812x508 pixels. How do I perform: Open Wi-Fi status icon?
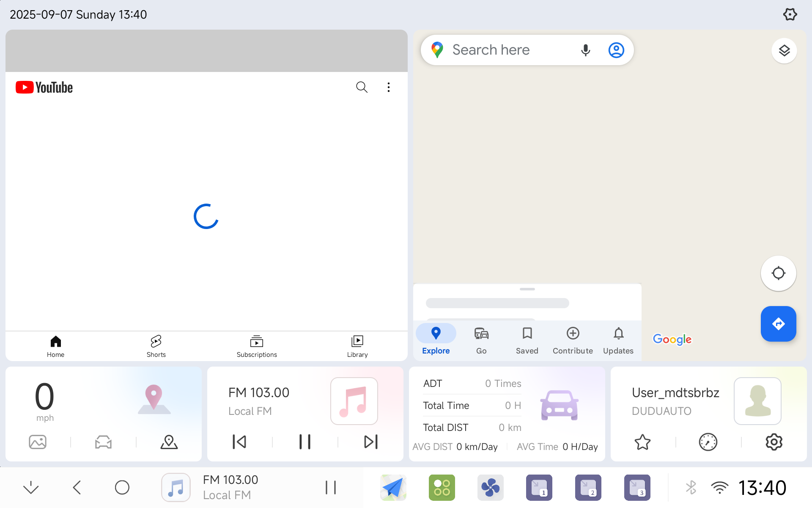coord(719,488)
